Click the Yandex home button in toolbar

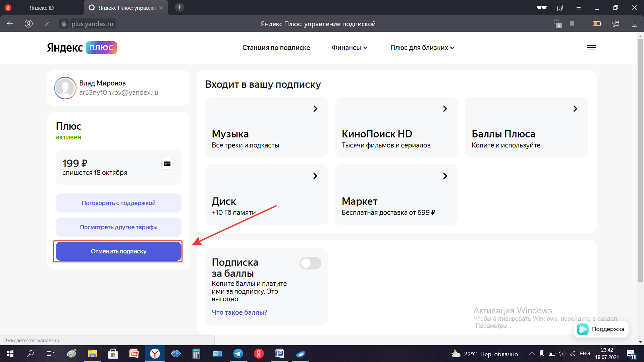coord(29,24)
